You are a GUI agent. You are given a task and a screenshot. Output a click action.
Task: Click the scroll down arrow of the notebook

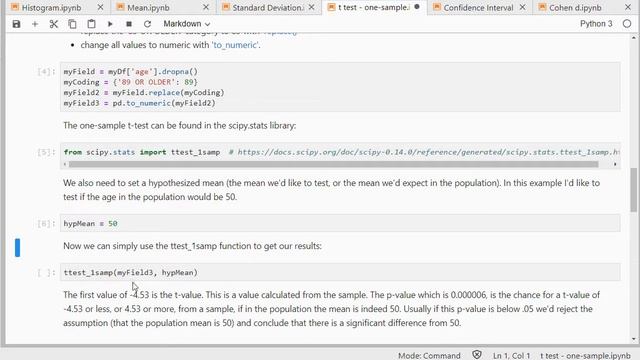pyautogui.click(x=633, y=339)
